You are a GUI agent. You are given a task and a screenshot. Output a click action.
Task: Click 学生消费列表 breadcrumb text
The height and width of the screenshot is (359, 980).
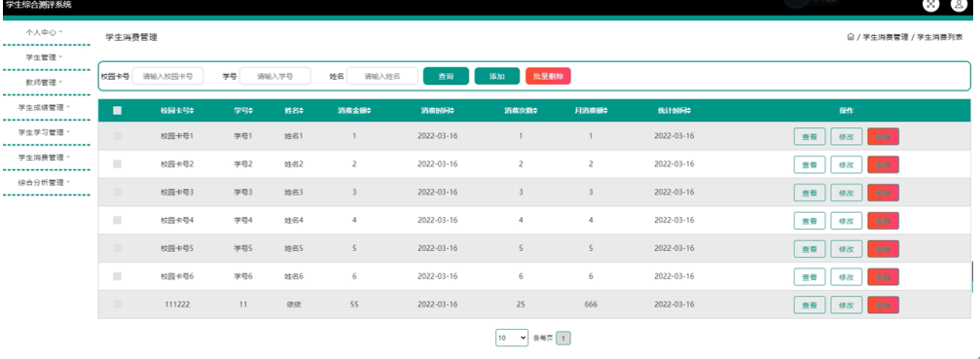[x=940, y=38]
